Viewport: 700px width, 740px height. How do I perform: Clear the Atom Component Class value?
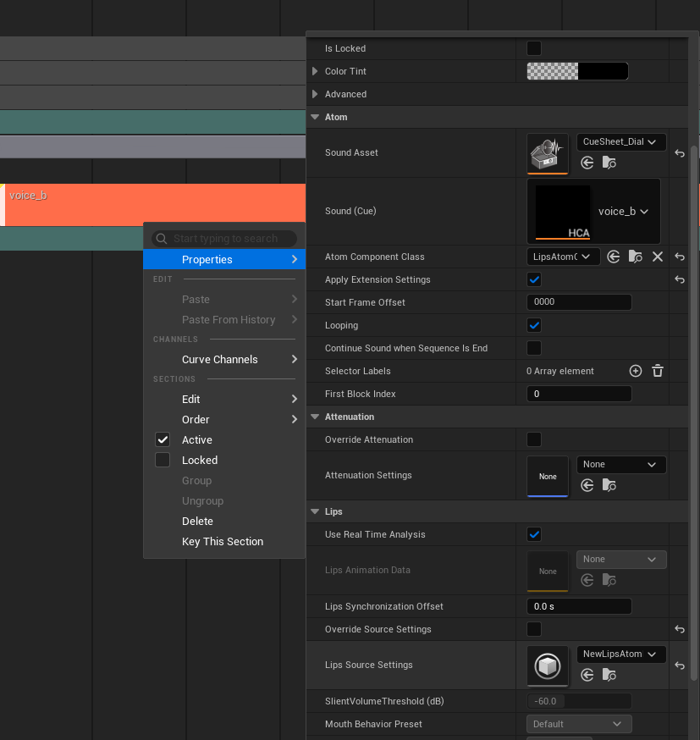click(657, 257)
